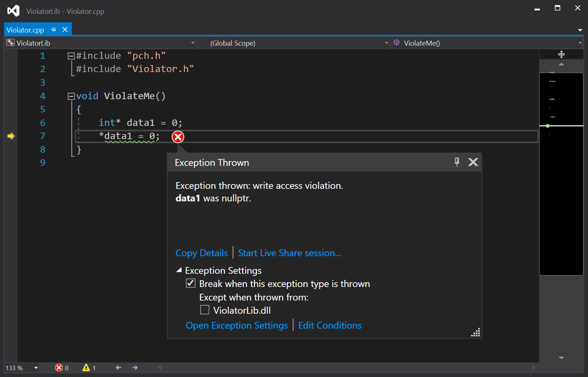This screenshot has height=377, width=588.
Task: Select the Violator.cpp tab
Action: [25, 29]
